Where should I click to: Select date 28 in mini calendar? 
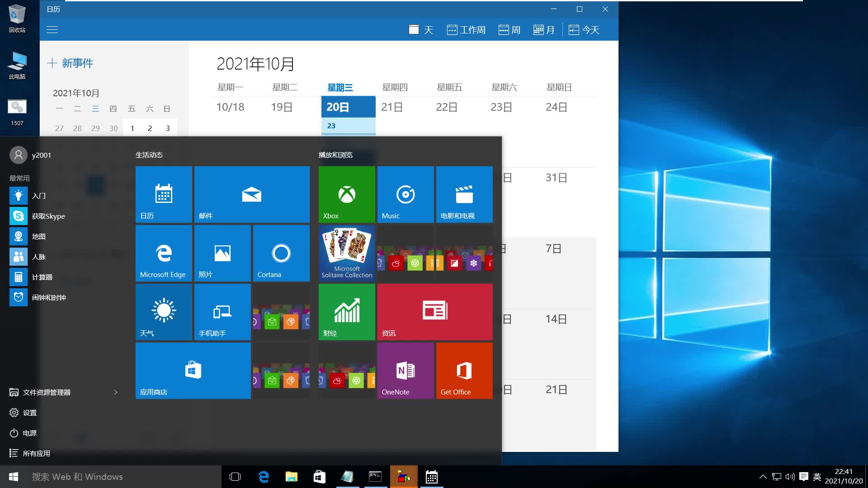pos(77,128)
